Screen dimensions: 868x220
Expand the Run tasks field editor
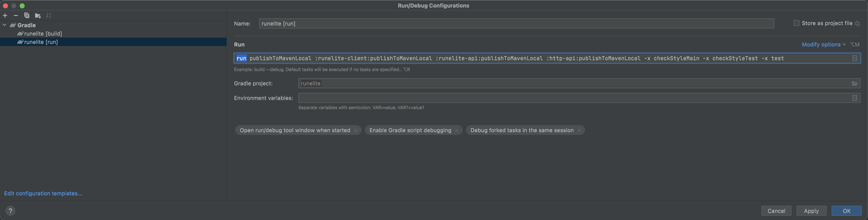pos(854,58)
